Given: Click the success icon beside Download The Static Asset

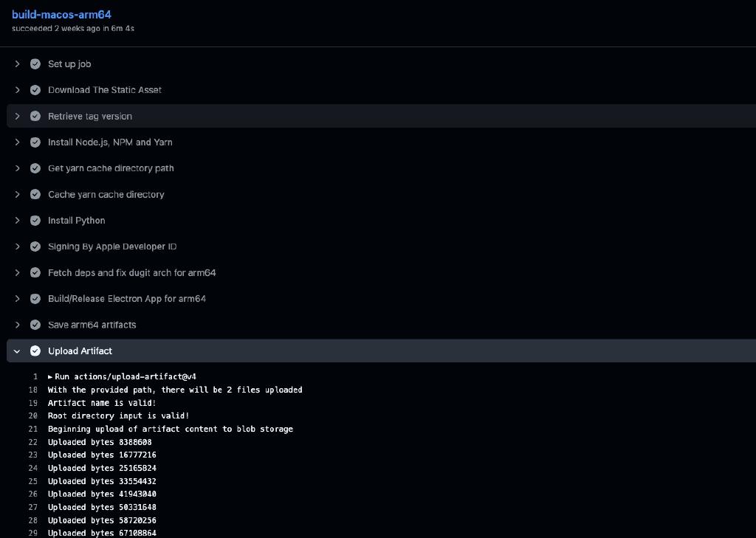Looking at the screenshot, I should 35,90.
